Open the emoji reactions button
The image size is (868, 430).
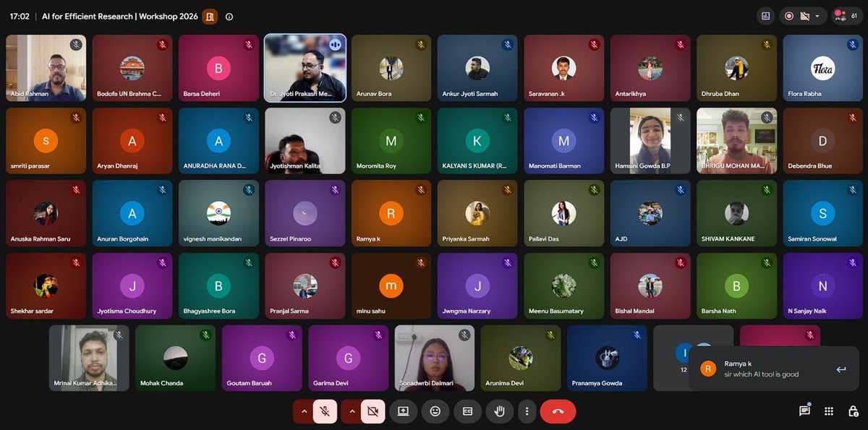coord(435,411)
